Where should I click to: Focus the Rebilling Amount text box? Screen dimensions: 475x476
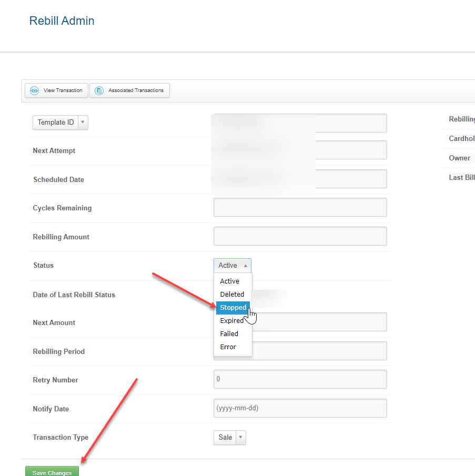click(300, 236)
